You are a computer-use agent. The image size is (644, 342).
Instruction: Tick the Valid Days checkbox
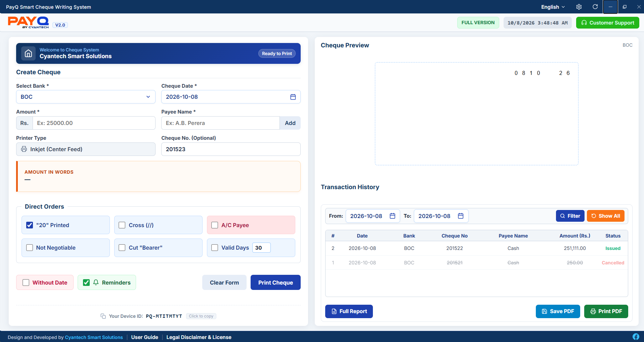(x=215, y=248)
